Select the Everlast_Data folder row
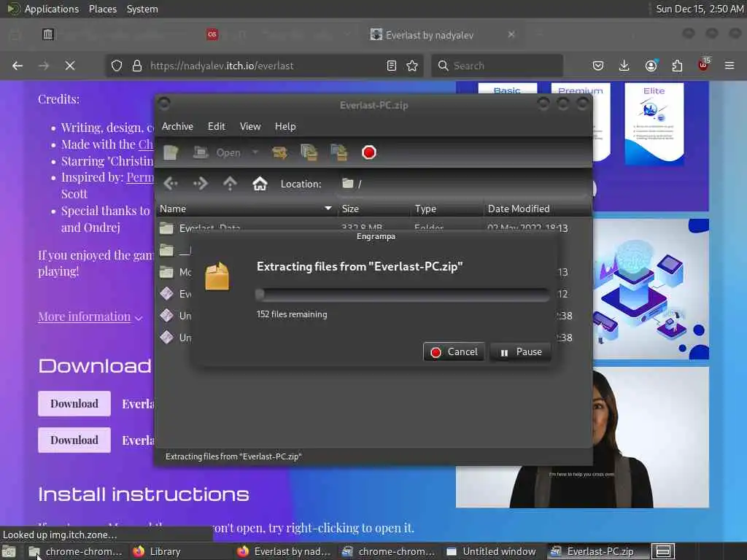Image resolution: width=747 pixels, height=560 pixels. [x=373, y=227]
